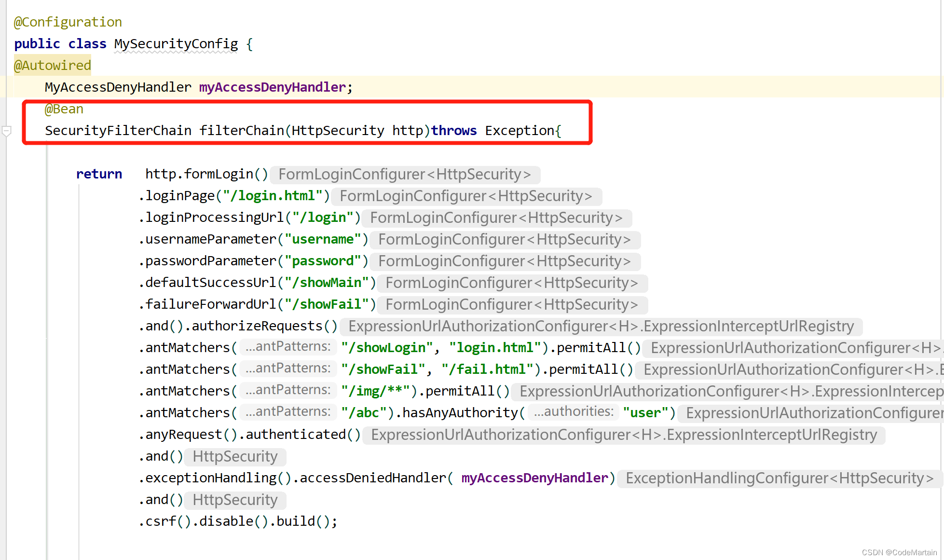Click the "/img/**" pattern string
Image resolution: width=944 pixels, height=560 pixels.
point(376,391)
